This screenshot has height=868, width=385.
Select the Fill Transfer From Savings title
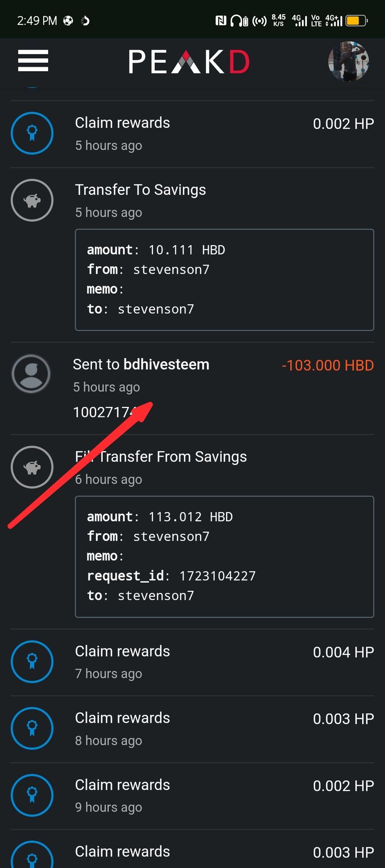click(161, 457)
